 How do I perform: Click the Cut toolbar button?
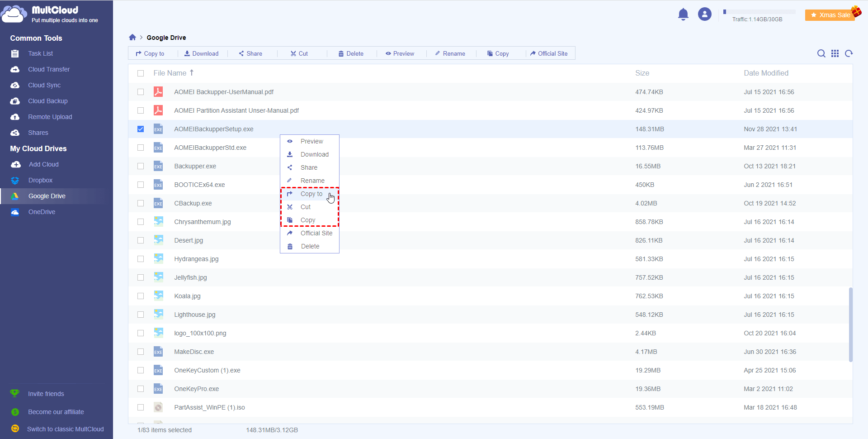pos(299,53)
